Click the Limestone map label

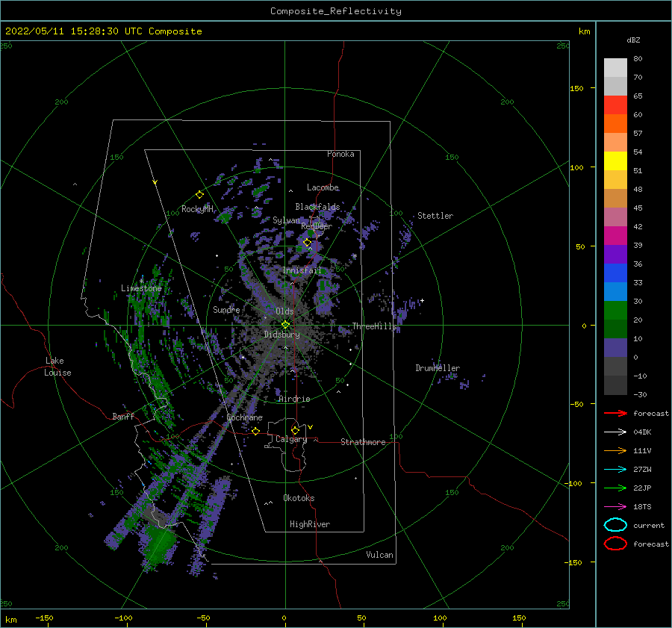141,288
